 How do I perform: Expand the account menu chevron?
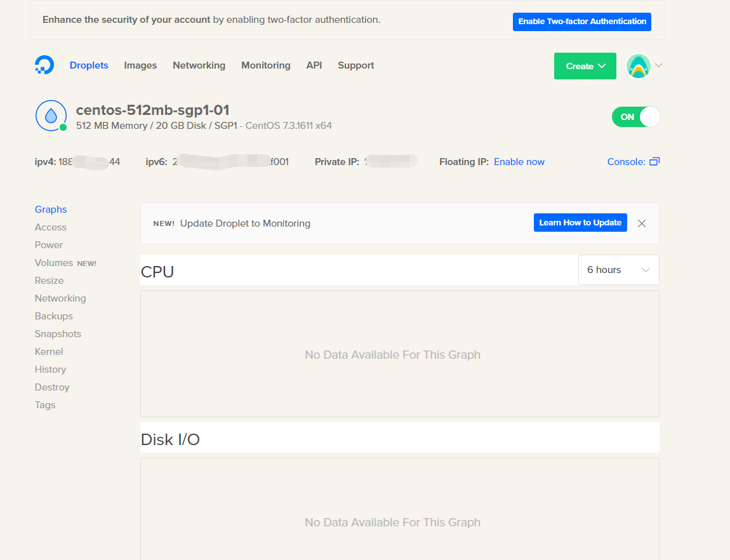[x=658, y=65]
